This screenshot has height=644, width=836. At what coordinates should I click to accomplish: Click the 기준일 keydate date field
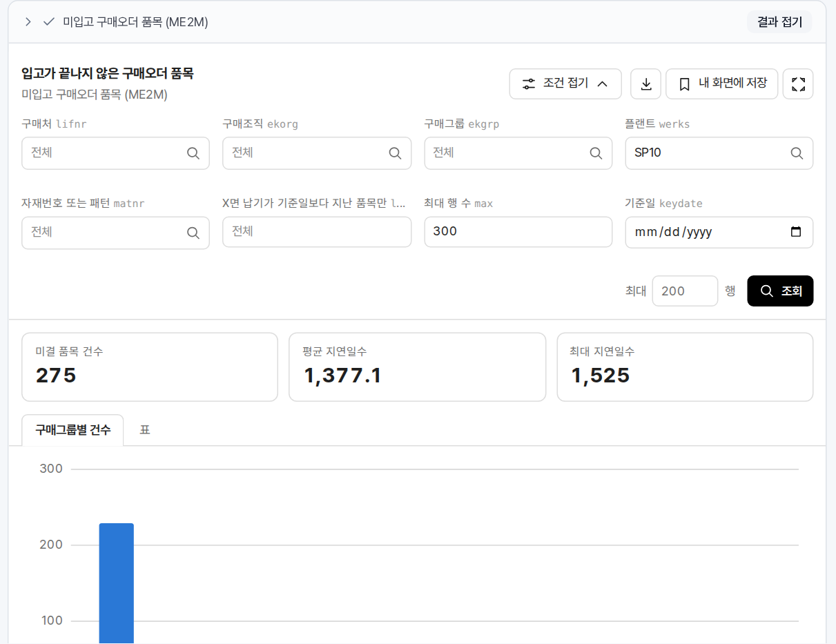[x=719, y=232]
